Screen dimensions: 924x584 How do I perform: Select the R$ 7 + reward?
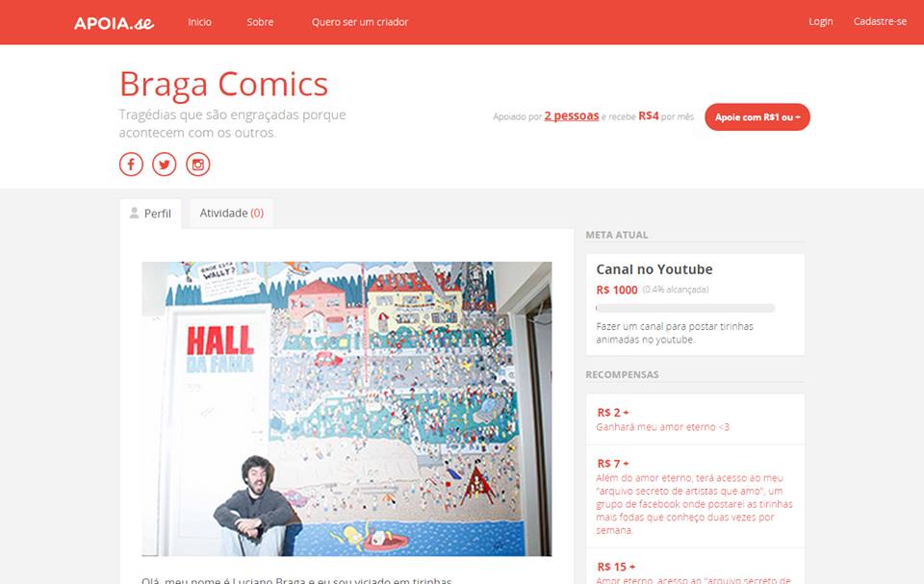(695, 496)
